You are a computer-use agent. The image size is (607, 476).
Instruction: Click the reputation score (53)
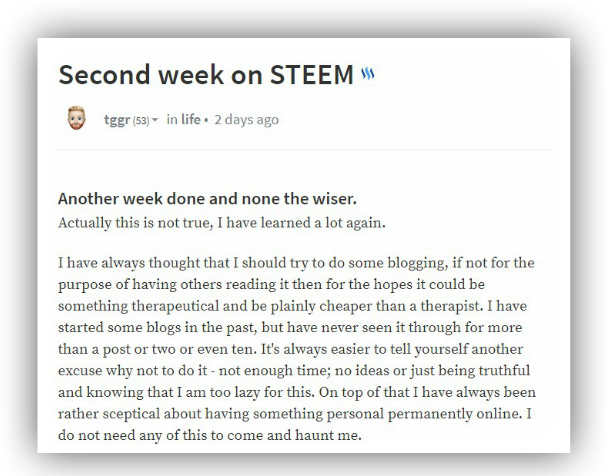(x=141, y=121)
